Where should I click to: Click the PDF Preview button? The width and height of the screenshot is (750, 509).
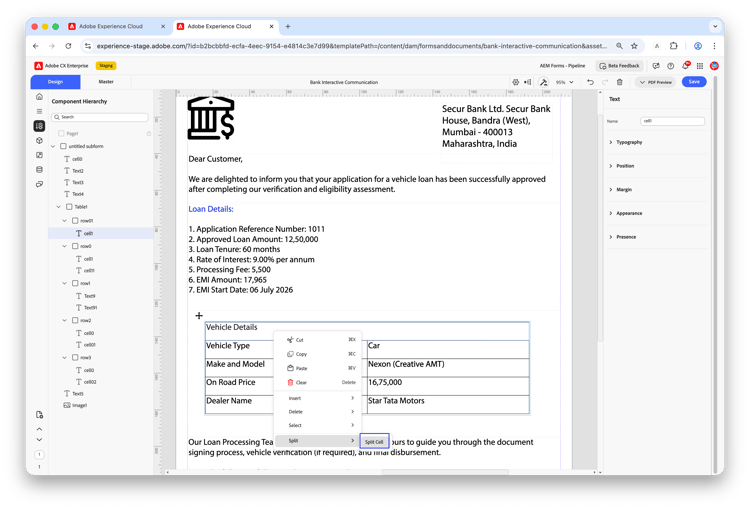point(656,82)
